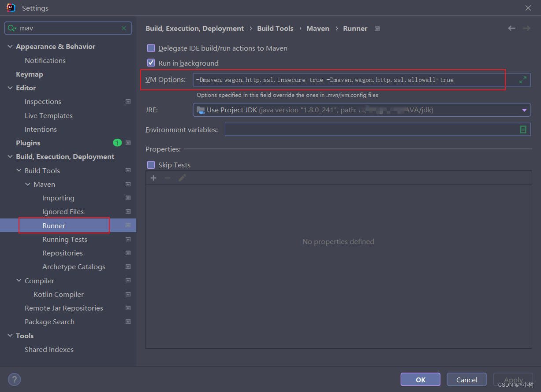Select Notifications in settings tree
This screenshot has width=541, height=392.
[45, 60]
